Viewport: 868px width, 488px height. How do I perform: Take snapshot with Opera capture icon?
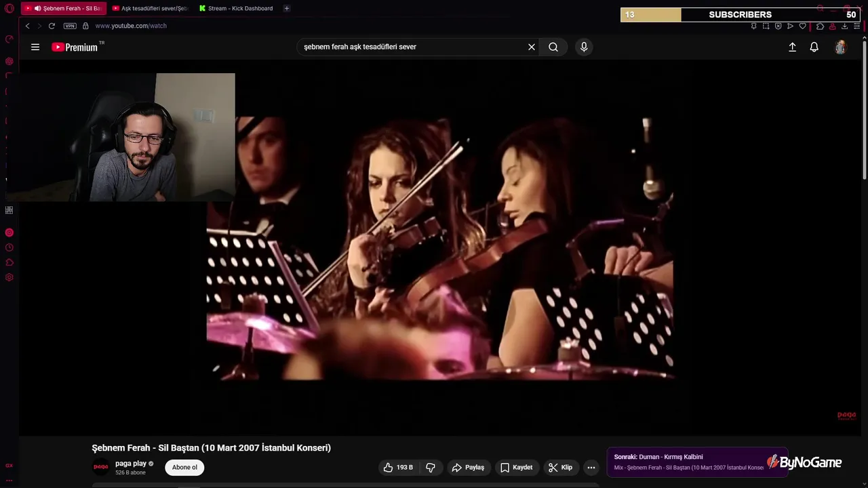pyautogui.click(x=766, y=26)
